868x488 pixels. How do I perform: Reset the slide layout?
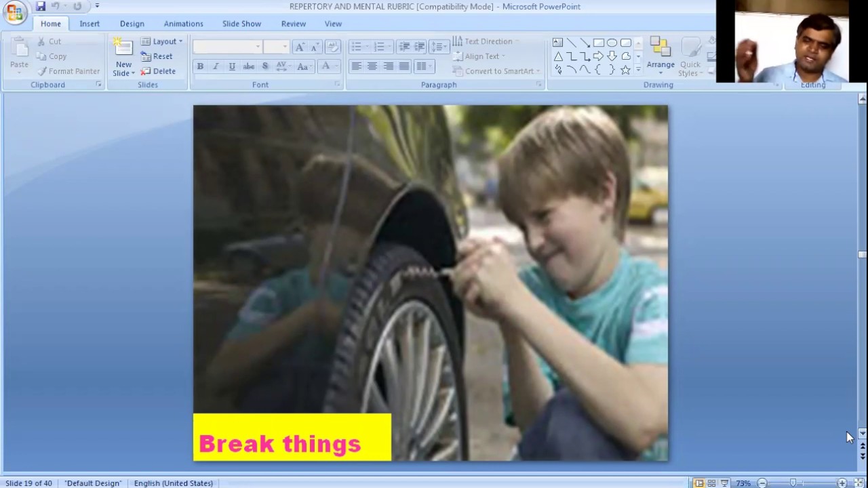click(157, 56)
